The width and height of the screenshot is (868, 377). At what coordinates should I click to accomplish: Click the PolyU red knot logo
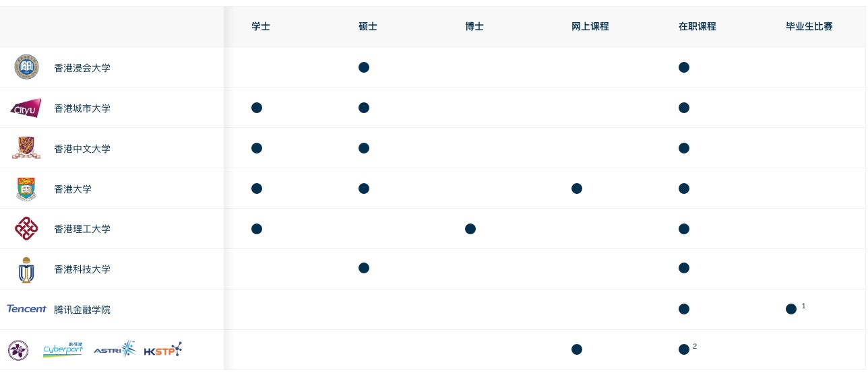[x=26, y=229]
